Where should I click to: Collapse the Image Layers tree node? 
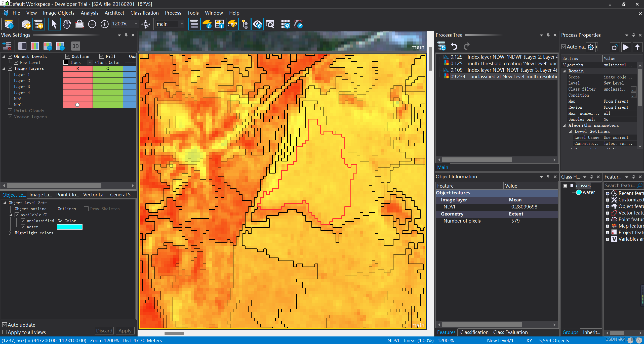(x=4, y=68)
